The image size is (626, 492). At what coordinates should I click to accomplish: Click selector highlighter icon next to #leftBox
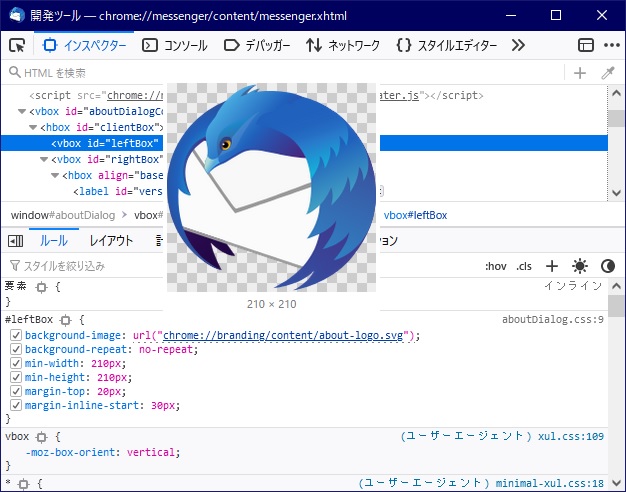65,320
